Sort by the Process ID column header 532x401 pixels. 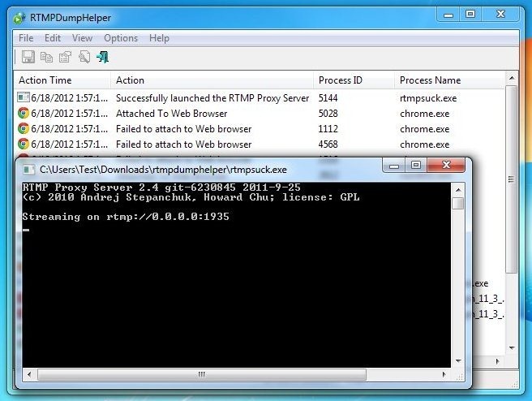(x=354, y=80)
